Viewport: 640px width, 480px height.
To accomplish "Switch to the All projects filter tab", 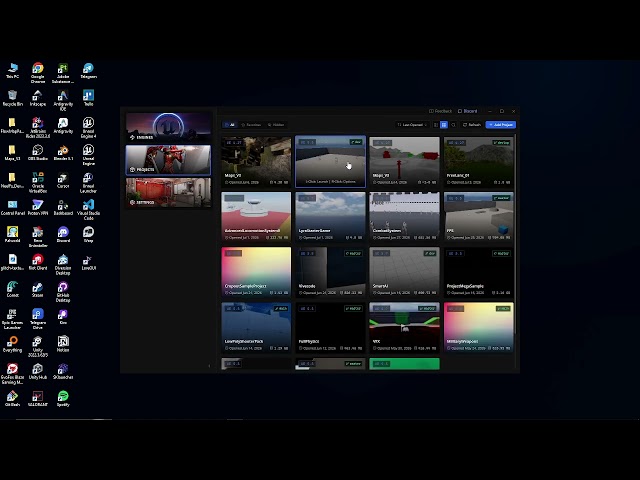I will point(230,124).
